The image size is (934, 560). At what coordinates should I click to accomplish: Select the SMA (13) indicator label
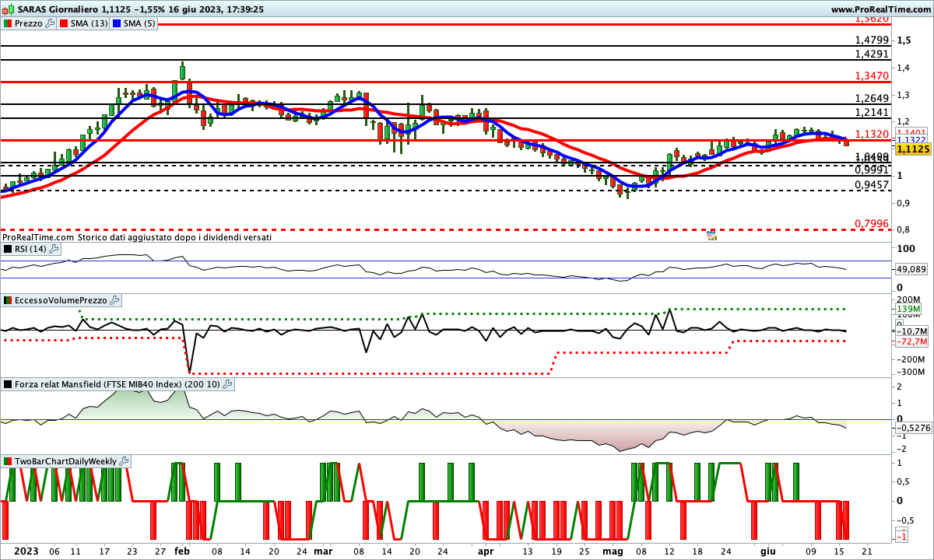pos(90,23)
